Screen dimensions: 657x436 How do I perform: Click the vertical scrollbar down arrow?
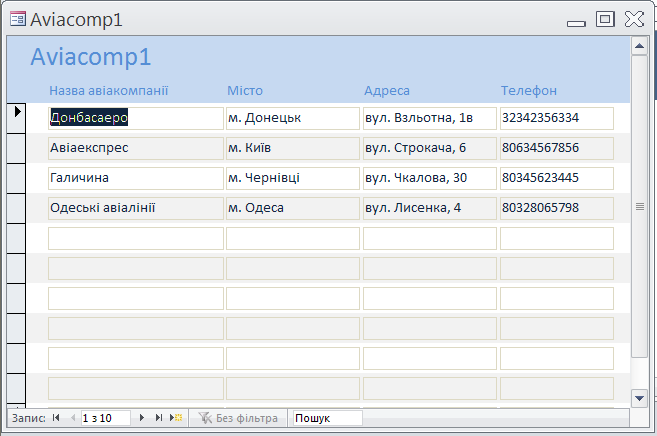point(639,398)
